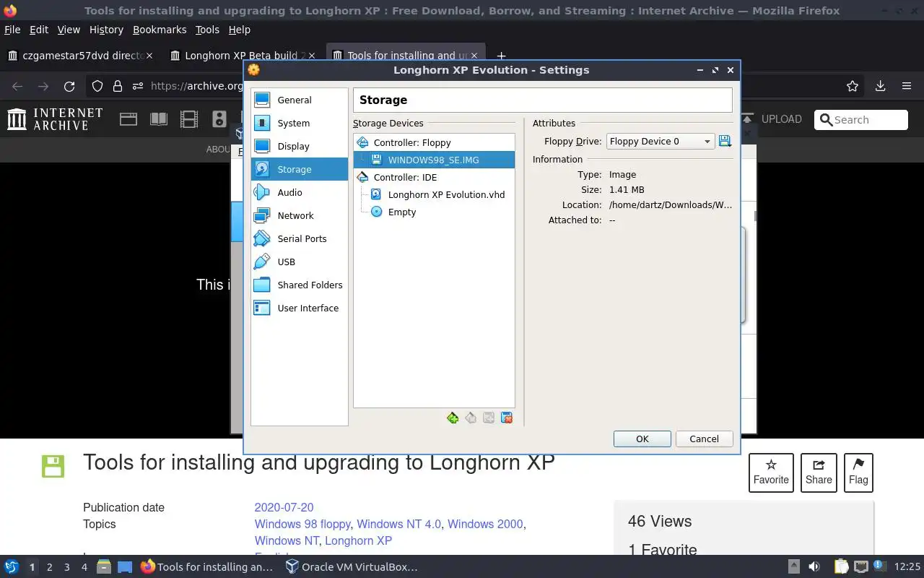Screen dimensions: 924x578
Task: Open the Firefox Help menu
Action: point(239,30)
